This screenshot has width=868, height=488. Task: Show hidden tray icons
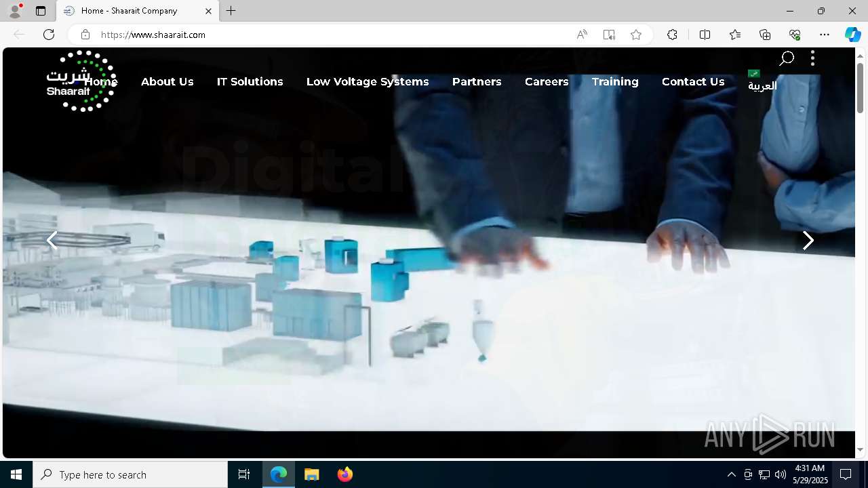[731, 474]
